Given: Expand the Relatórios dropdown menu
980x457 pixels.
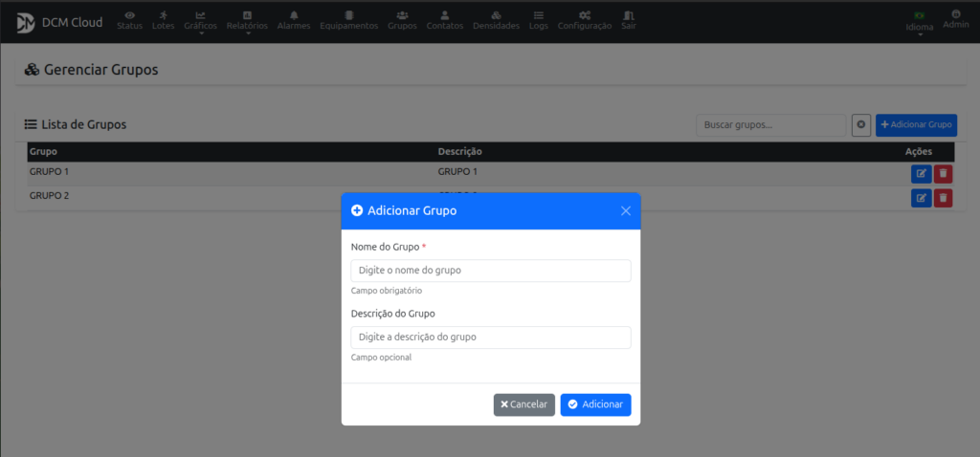Looking at the screenshot, I should [247, 21].
